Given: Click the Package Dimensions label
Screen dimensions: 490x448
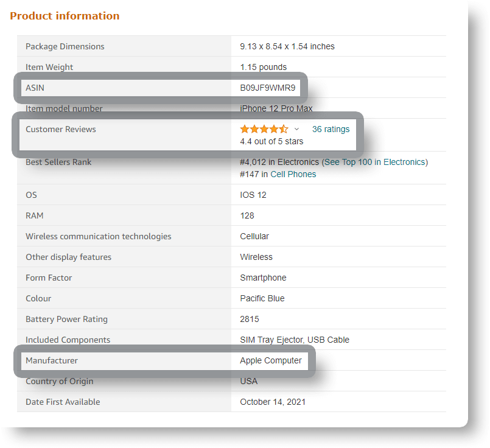Looking at the screenshot, I should (x=65, y=46).
